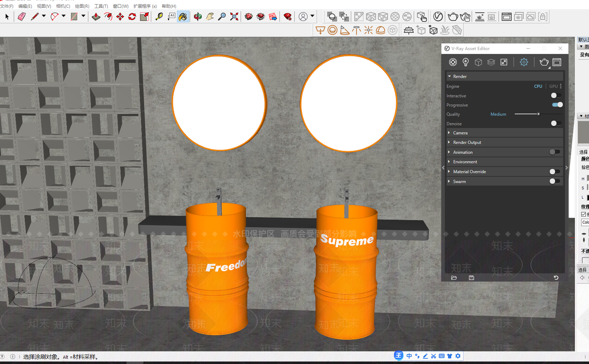Open the Rectangle tool dropdown arrow

[83, 16]
